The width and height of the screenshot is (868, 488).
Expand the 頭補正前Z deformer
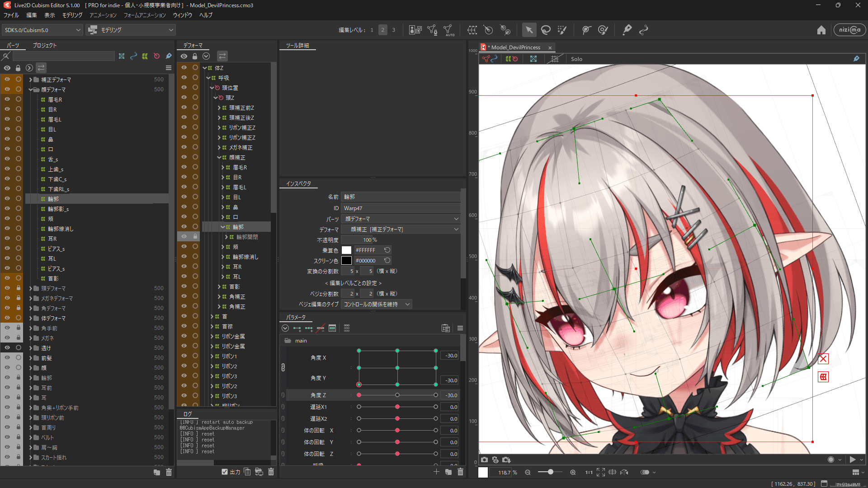(x=219, y=108)
